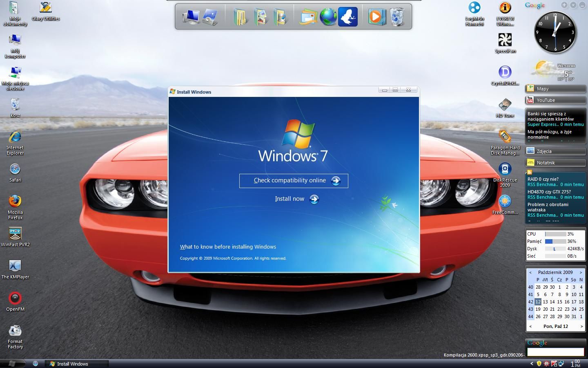Go to previous month in calendar header
This screenshot has width=588, height=368.
(x=530, y=272)
